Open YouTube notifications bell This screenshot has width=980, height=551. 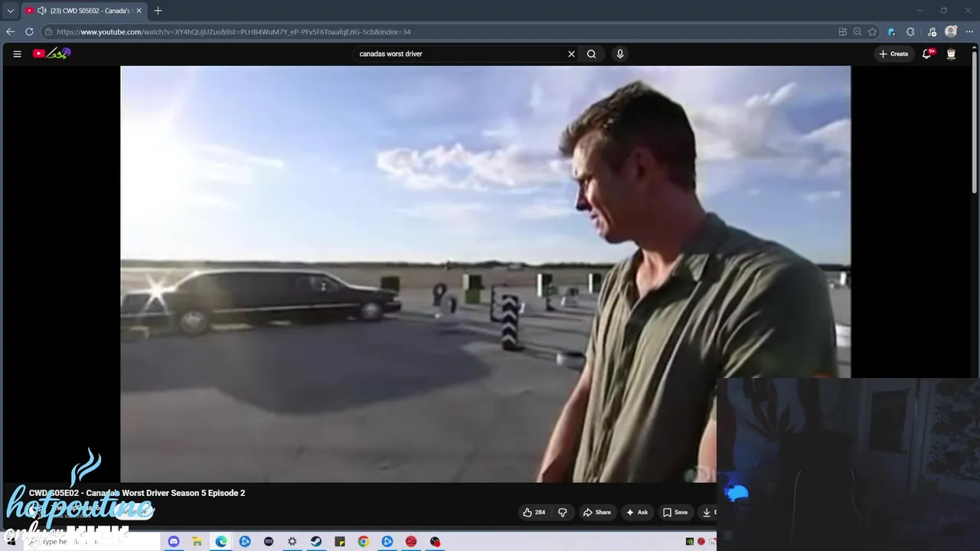tap(927, 54)
